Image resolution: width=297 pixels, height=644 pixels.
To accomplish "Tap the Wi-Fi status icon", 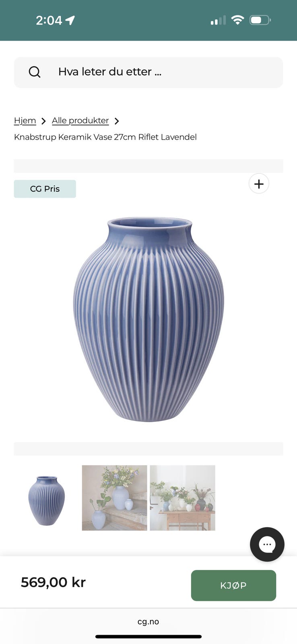I will tap(238, 20).
